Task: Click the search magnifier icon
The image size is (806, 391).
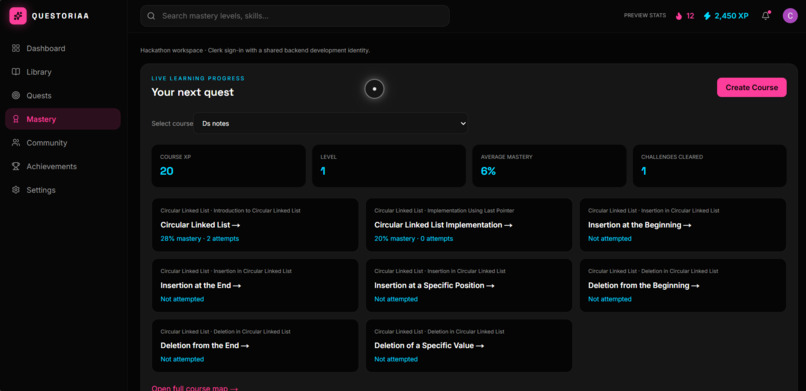Action: click(x=151, y=16)
